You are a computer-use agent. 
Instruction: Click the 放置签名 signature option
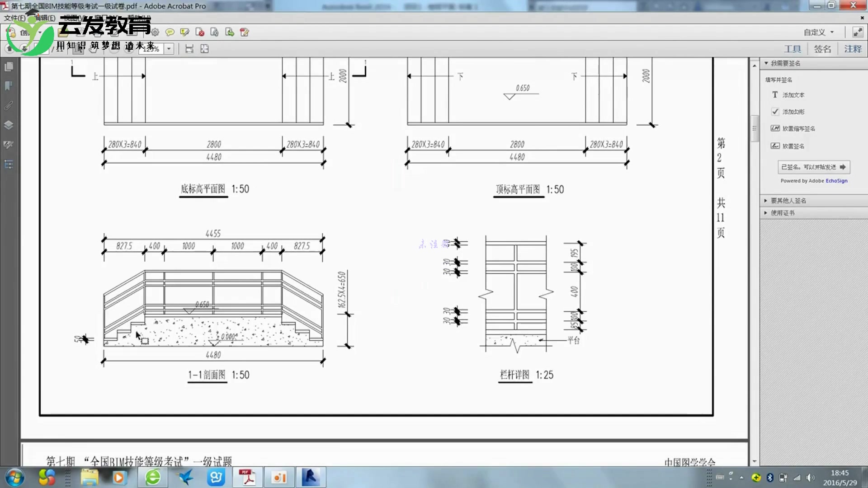point(793,146)
